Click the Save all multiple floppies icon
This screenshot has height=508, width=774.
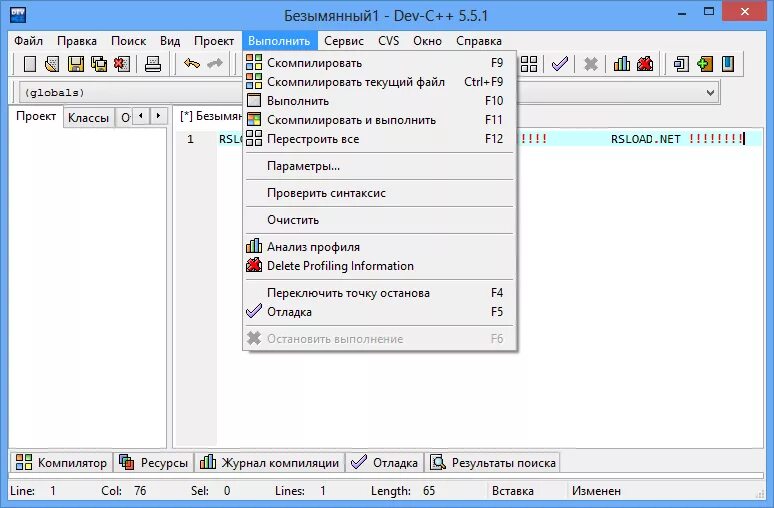click(x=99, y=64)
